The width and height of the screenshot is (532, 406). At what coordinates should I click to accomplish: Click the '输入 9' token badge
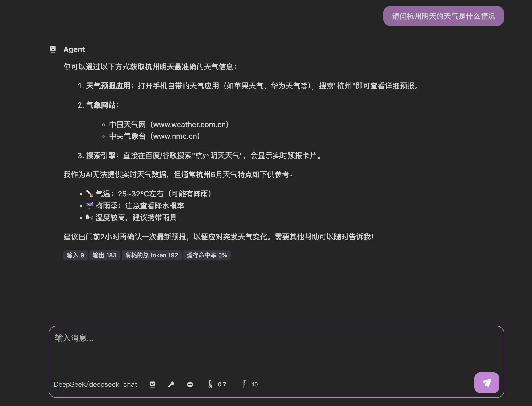[x=75, y=255]
